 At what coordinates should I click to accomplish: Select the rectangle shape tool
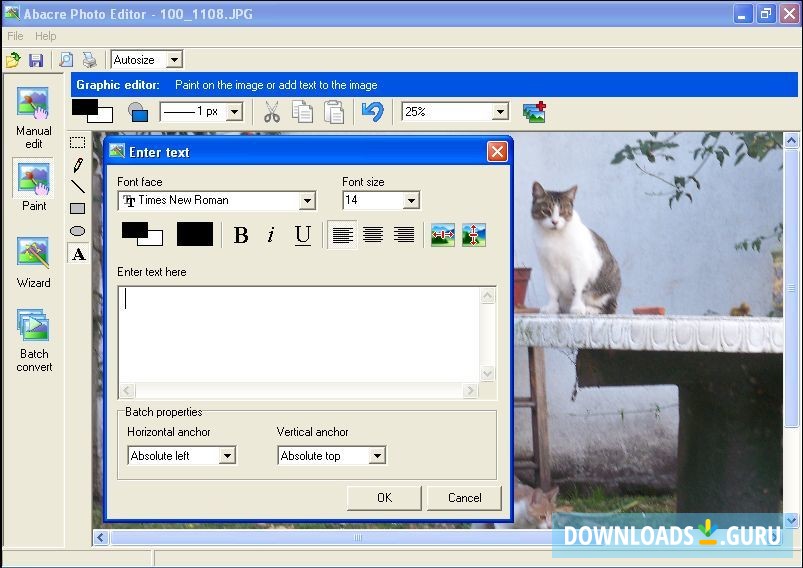pos(77,208)
